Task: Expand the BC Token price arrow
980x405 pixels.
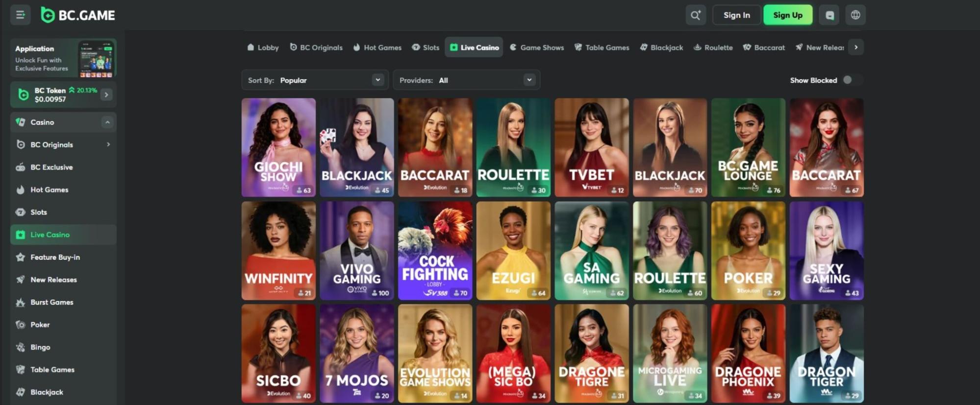Action: pyautogui.click(x=106, y=95)
